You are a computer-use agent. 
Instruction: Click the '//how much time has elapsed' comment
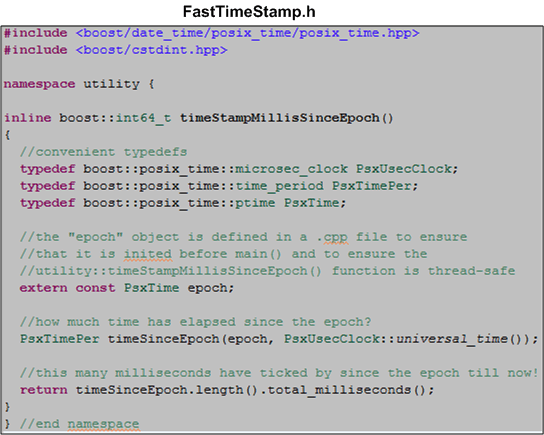195,322
